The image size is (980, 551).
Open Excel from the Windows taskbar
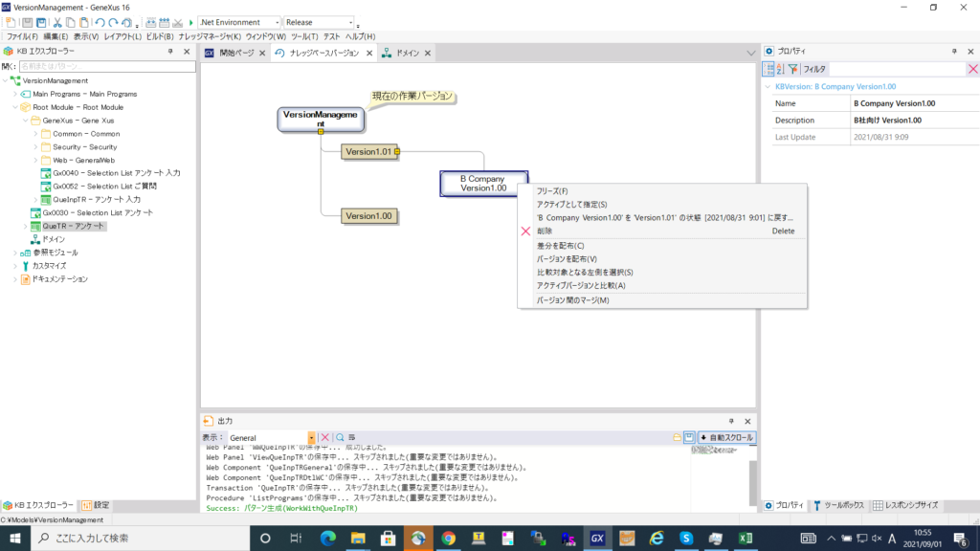tap(746, 538)
